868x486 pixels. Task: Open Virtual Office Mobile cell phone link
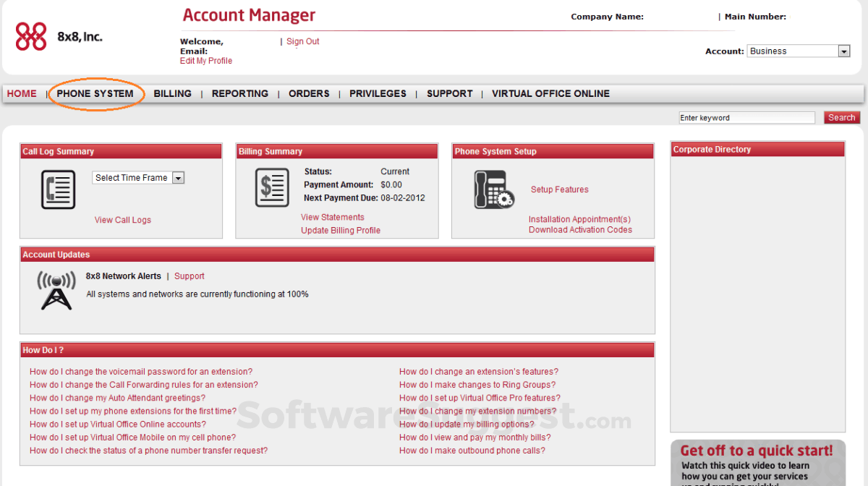tap(132, 437)
